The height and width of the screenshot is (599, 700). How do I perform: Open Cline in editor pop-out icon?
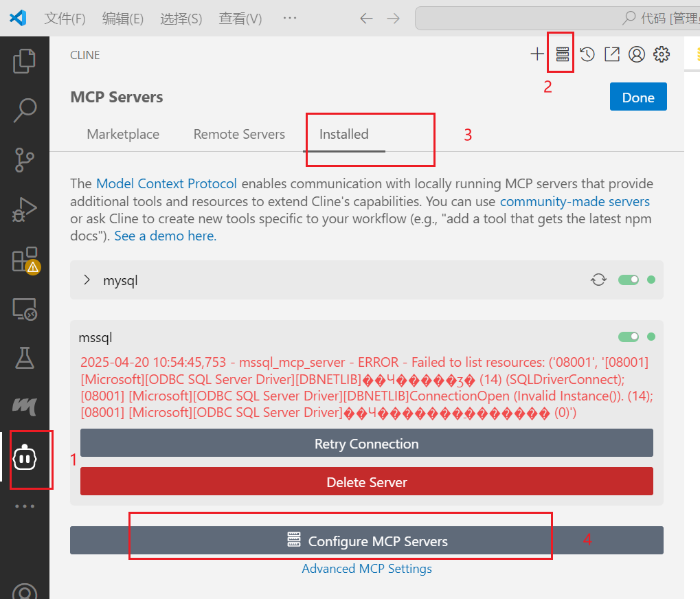[612, 54]
